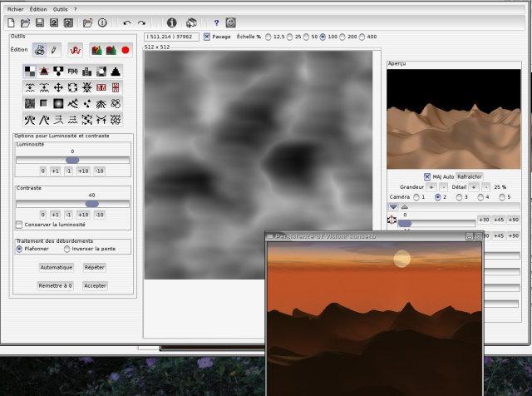The height and width of the screenshot is (396, 532).
Task: Click the round info icon in toolbar
Action: coord(171,22)
